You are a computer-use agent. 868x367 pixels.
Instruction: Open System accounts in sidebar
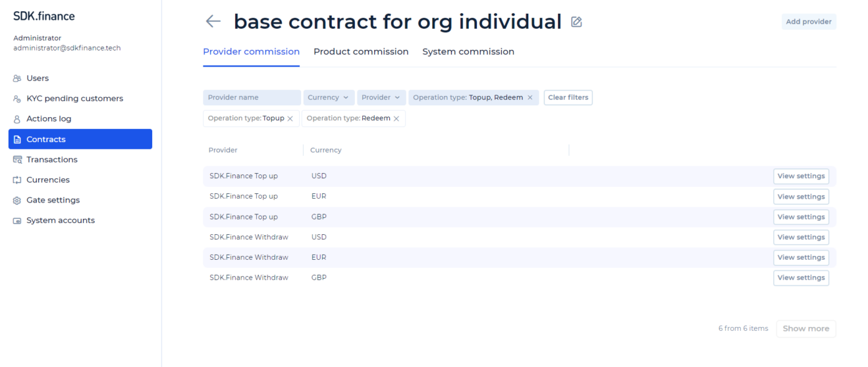[x=60, y=221]
